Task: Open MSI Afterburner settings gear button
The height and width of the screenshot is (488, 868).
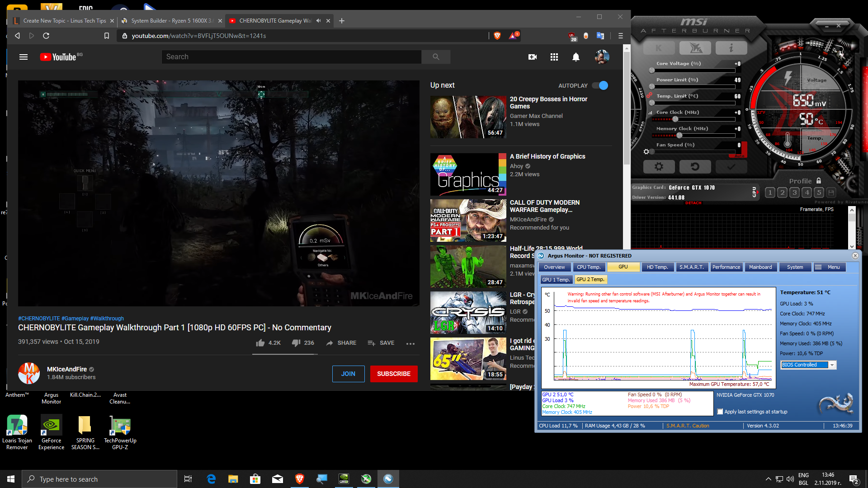Action: [x=659, y=167]
